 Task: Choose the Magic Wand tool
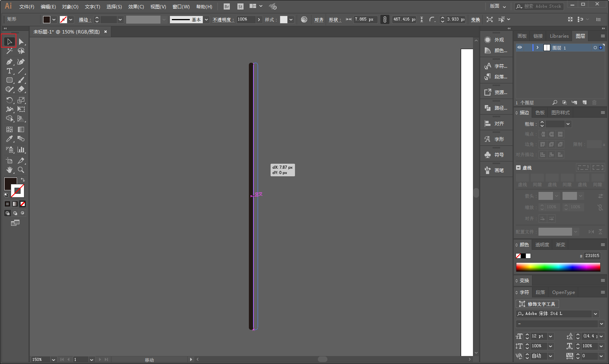tap(9, 51)
